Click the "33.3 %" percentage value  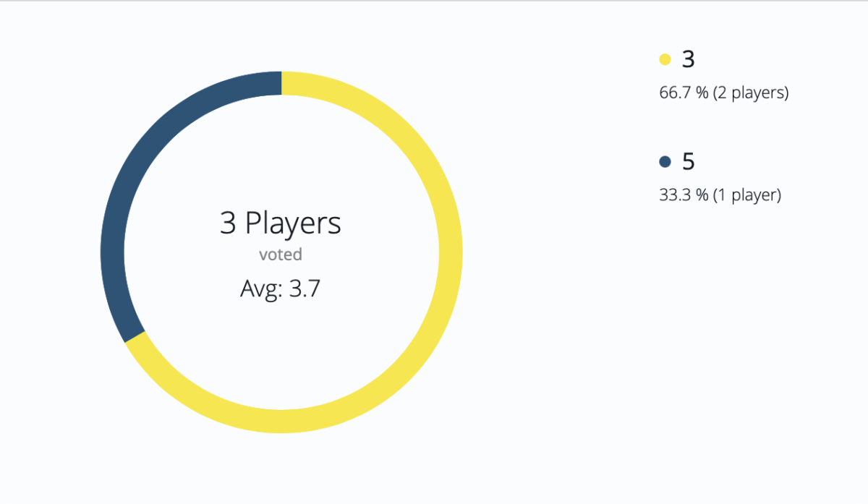tap(678, 195)
